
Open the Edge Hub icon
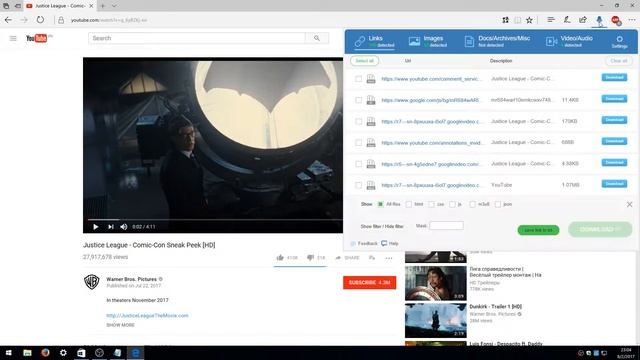[x=551, y=20]
